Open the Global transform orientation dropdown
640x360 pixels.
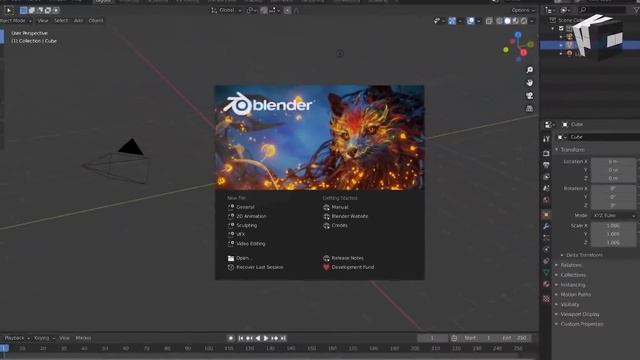[226, 10]
